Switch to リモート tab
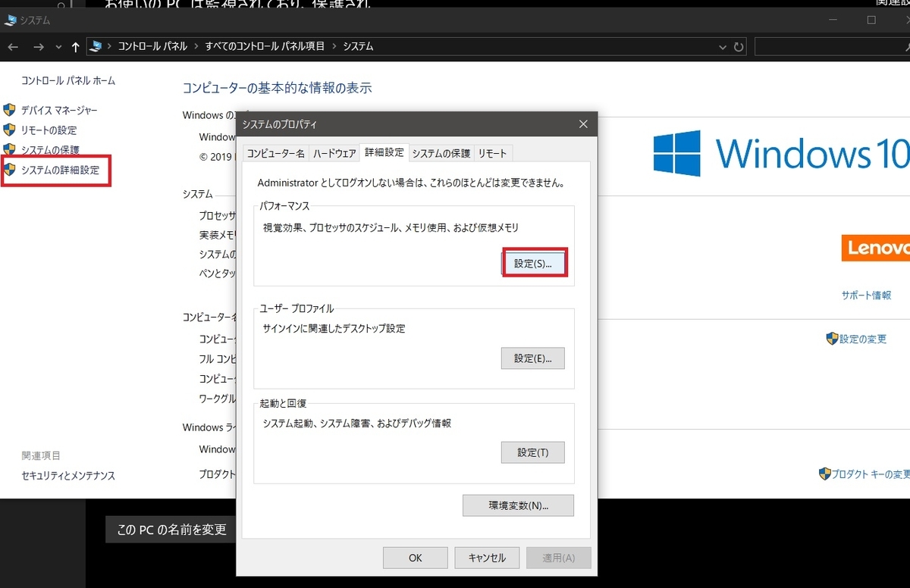 tap(492, 153)
